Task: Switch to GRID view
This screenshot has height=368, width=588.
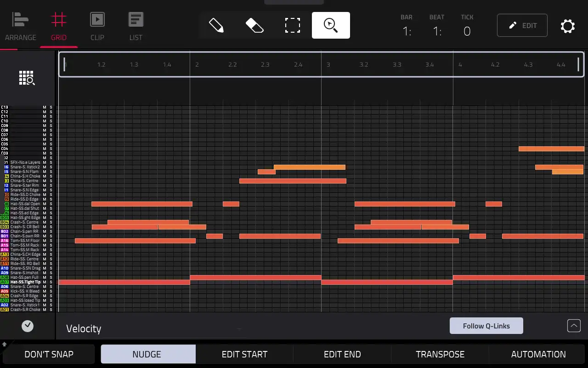Action: (59, 27)
